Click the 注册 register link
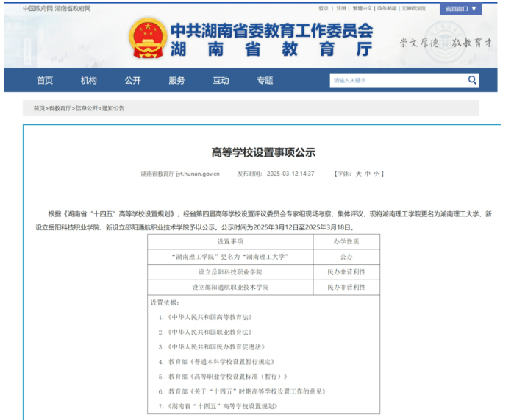The width and height of the screenshot is (514, 420). [341, 8]
